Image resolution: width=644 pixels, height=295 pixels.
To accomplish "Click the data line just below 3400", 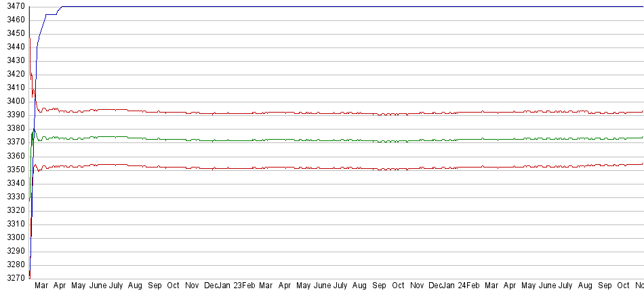I will 339,113.
